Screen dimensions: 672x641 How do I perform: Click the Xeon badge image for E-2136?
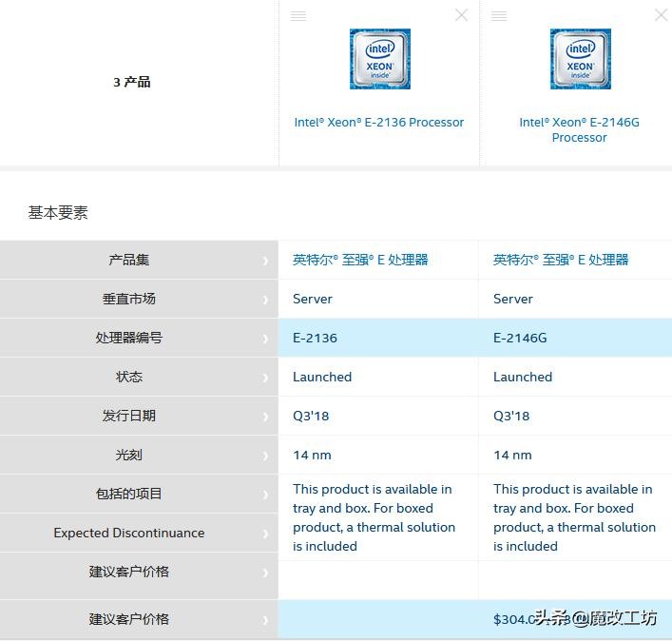[379, 59]
